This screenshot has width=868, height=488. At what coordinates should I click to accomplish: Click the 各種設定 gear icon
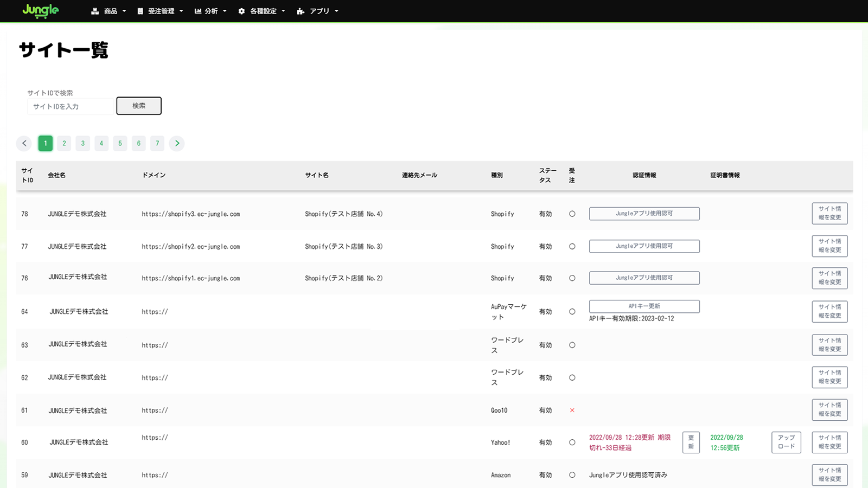[x=241, y=11]
